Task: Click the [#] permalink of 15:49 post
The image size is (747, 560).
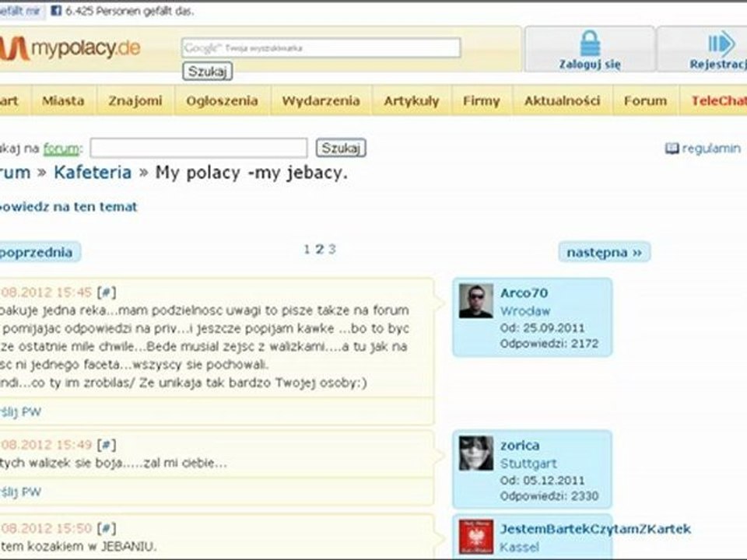Action: 107,445
